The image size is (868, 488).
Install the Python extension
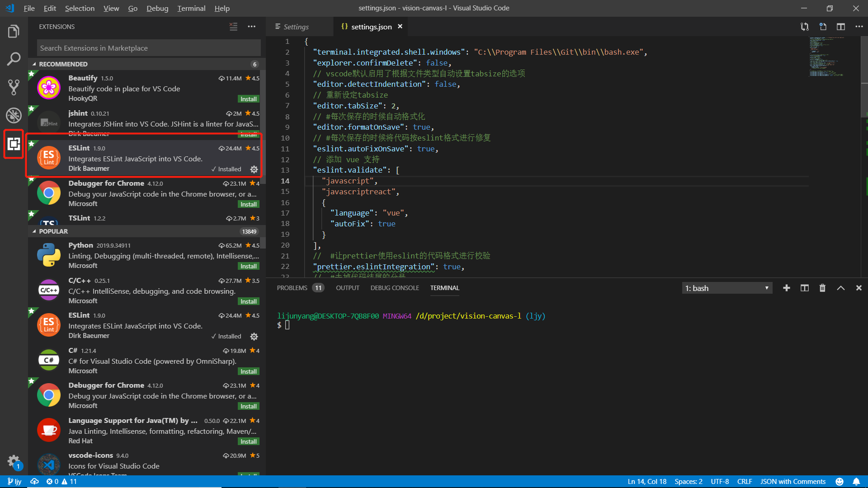(249, 266)
